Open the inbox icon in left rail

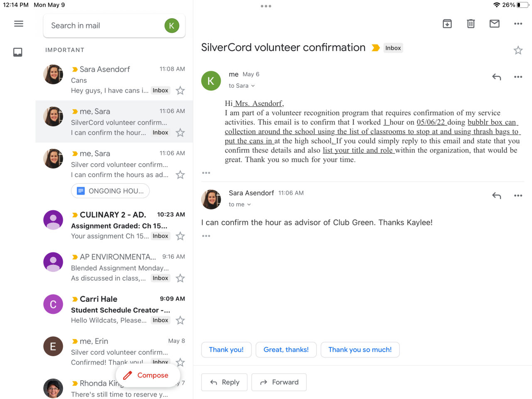[18, 52]
